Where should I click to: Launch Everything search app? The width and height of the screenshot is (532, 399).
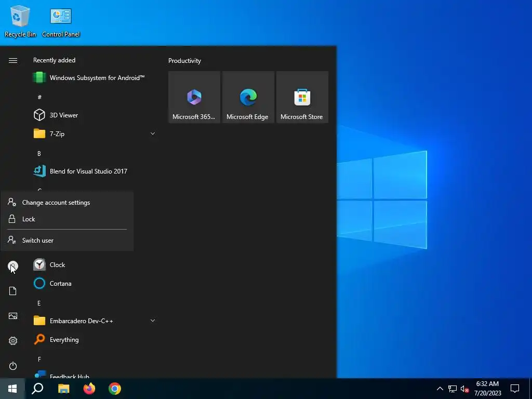click(x=94, y=339)
